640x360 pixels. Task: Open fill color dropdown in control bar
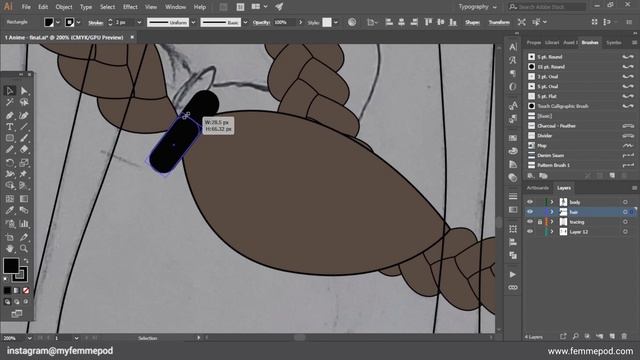coord(58,22)
